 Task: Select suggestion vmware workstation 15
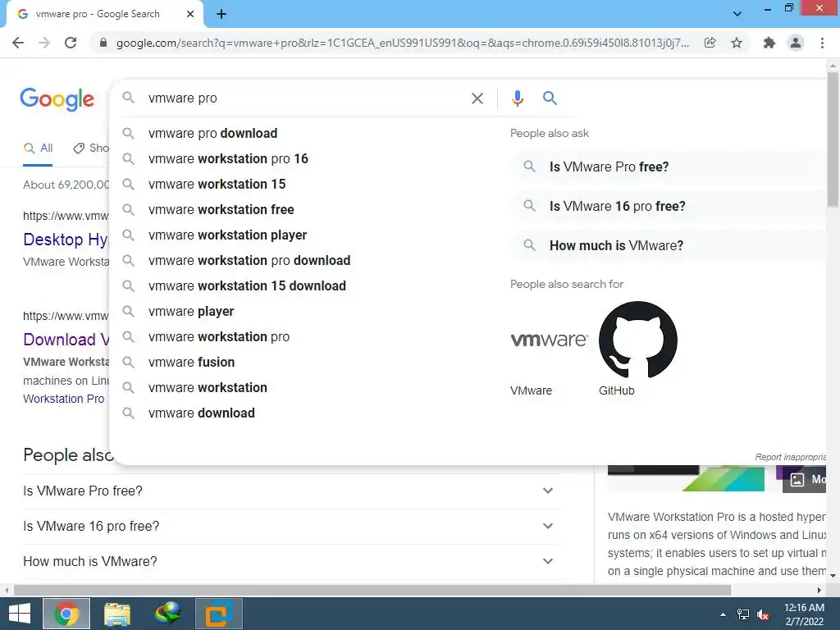point(217,185)
